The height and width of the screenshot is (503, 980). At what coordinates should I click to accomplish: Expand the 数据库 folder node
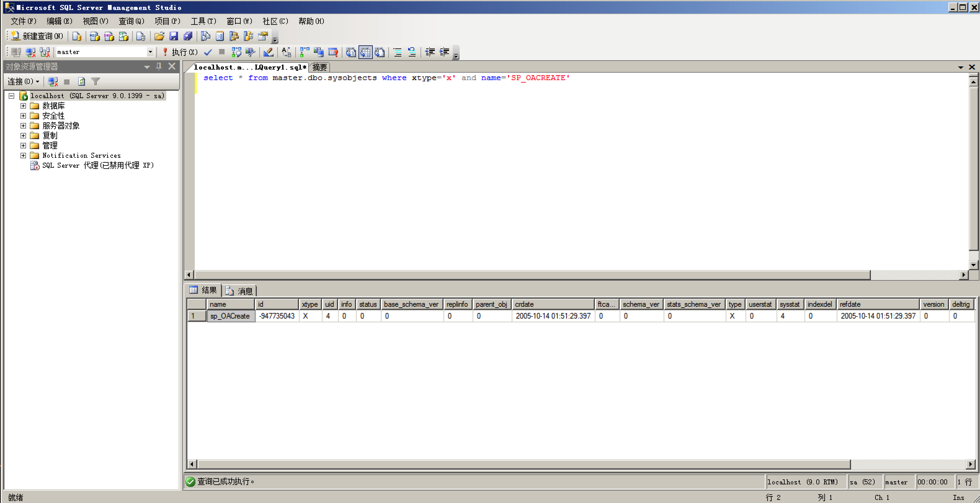point(23,106)
